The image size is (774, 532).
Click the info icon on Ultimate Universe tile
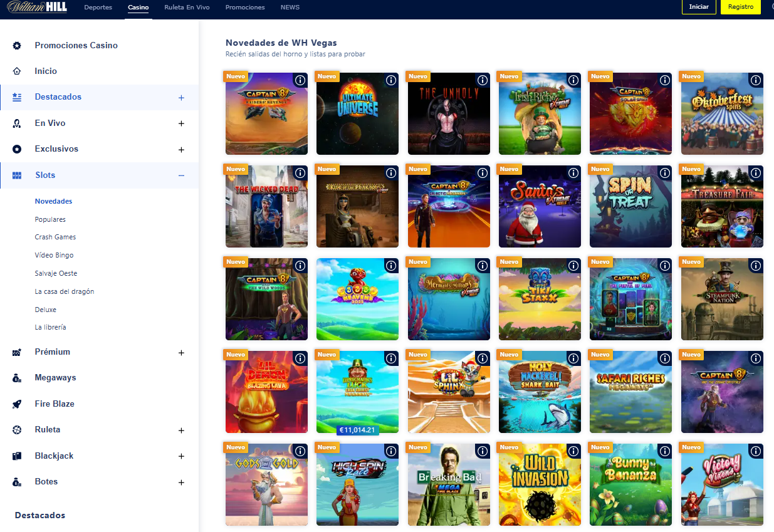[391, 80]
